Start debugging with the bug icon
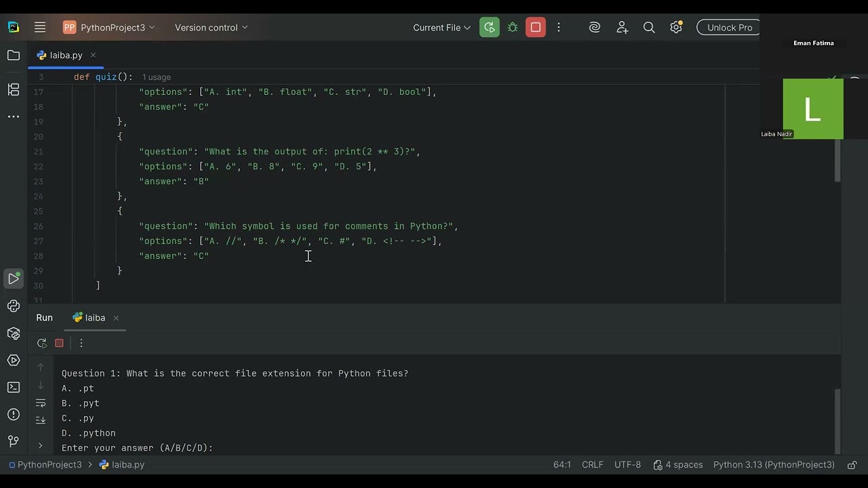Image resolution: width=868 pixels, height=488 pixels. 513,28
